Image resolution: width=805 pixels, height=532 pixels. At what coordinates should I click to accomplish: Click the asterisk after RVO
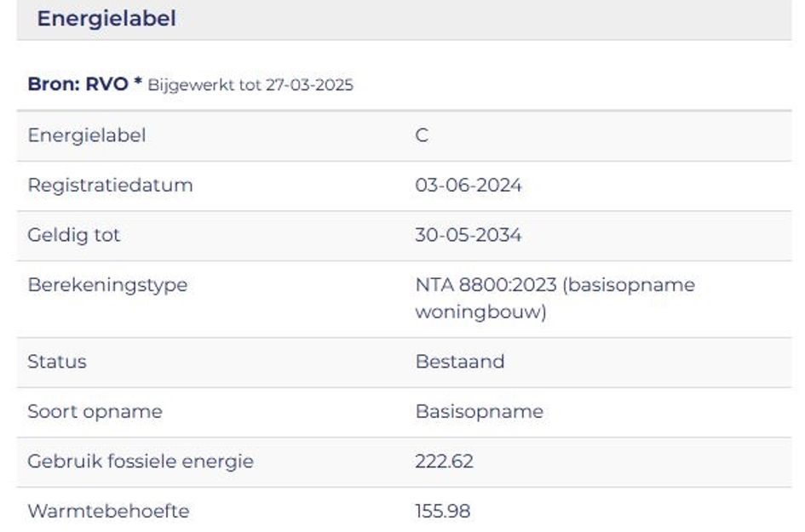pos(138,83)
